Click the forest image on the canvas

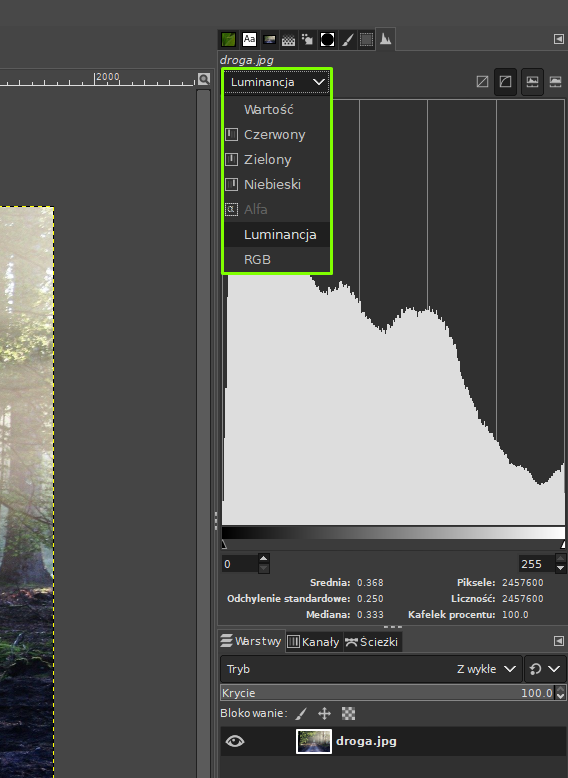point(27,491)
